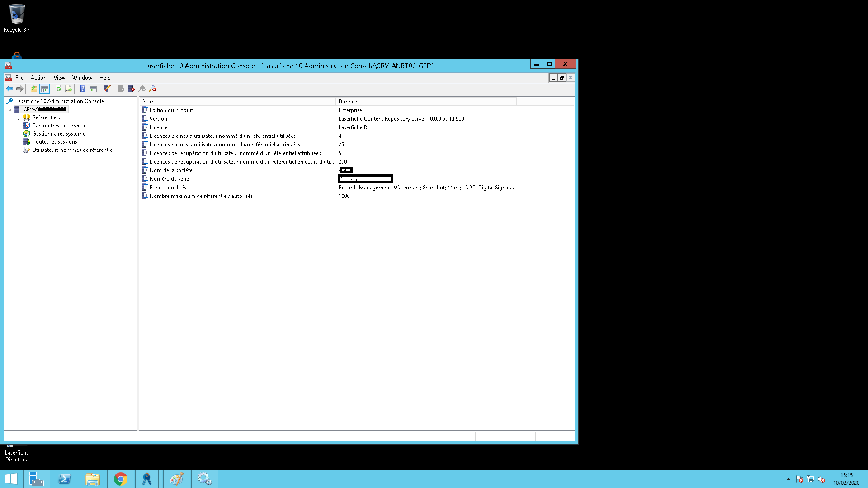Open Google Chrome from the taskbar

pyautogui.click(x=121, y=479)
